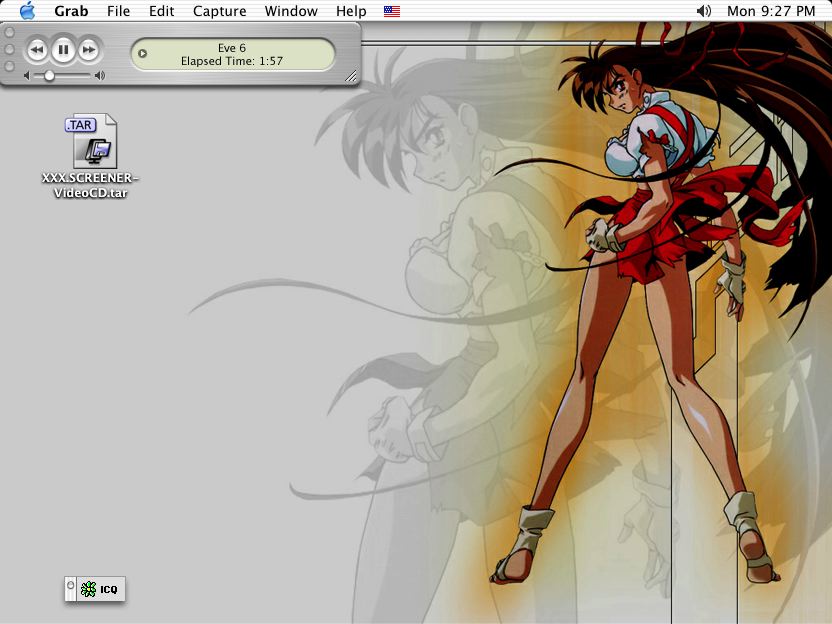The width and height of the screenshot is (832, 624).
Task: Open the Window menu
Action: pos(291,11)
